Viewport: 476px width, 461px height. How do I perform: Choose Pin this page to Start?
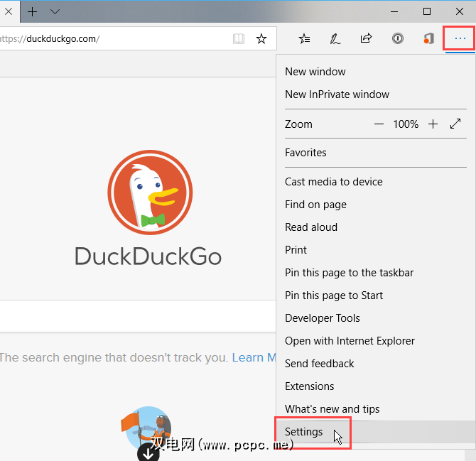coord(375,295)
